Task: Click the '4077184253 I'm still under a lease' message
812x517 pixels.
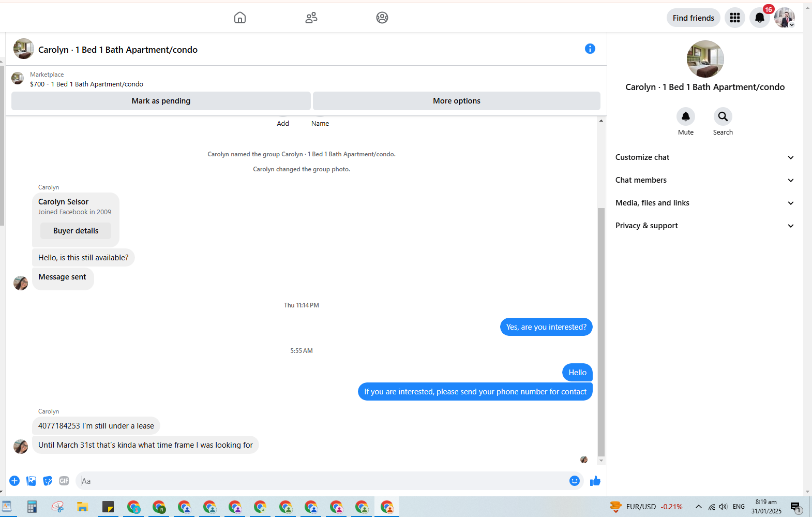Action: (96, 426)
